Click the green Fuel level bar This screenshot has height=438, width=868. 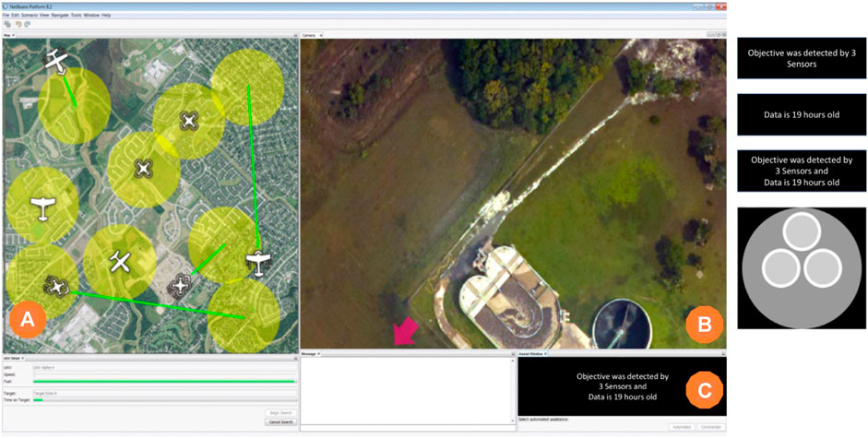164,382
